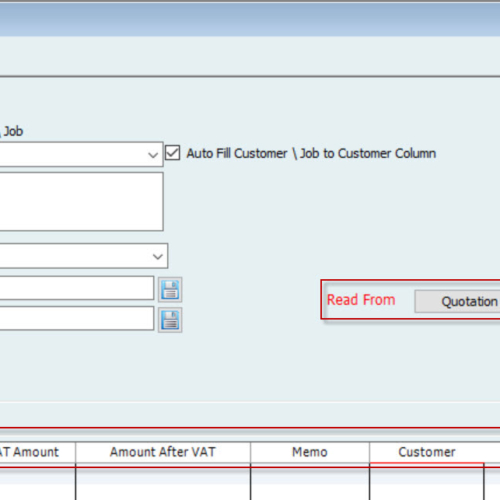500x500 pixels.
Task: Expand the Job dropdown arrow beside the checkbox
Action: (153, 155)
